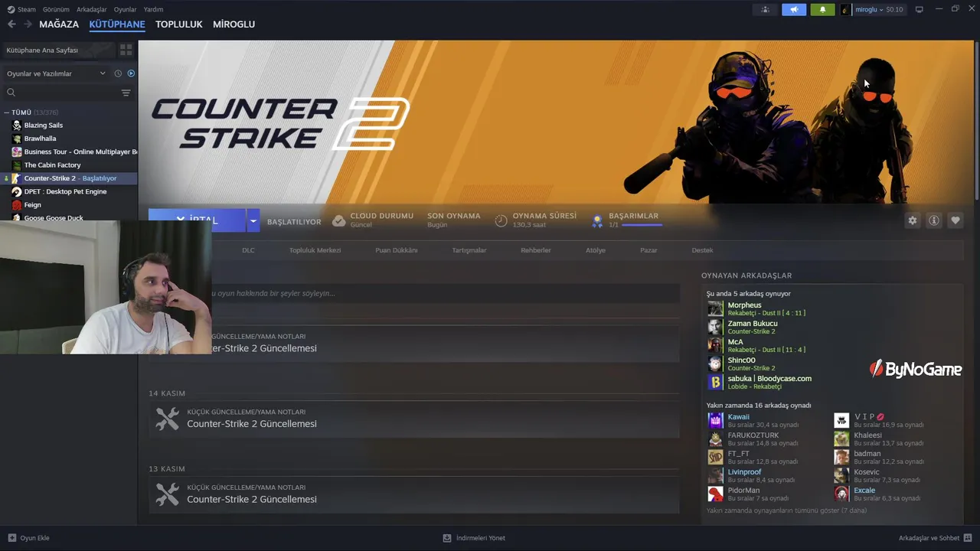The image size is (980, 551).
Task: Open Morpheus friend avatar
Action: [x=715, y=308]
